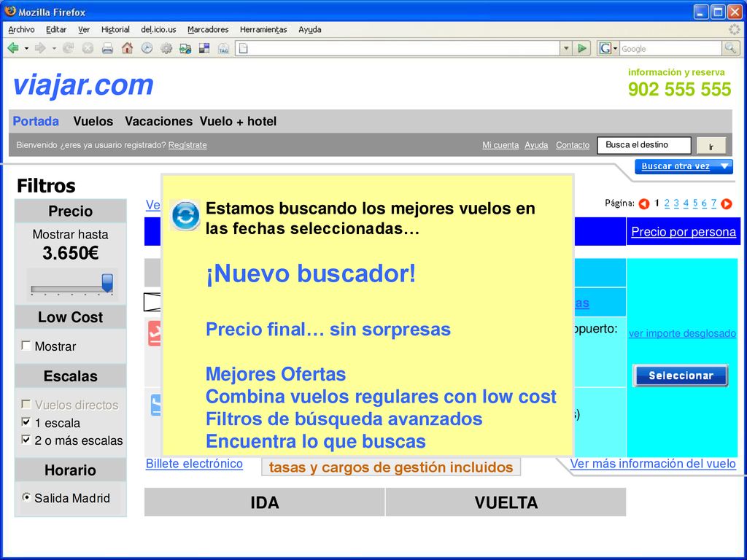
Task: Open the Herramientas menu
Action: (263, 29)
